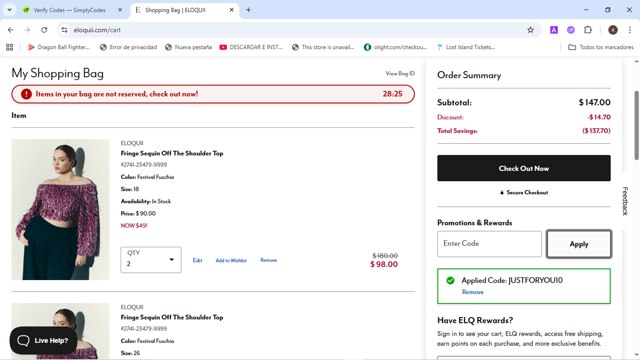The height and width of the screenshot is (360, 640).
Task: Click the NOW $49! sale price text
Action: coord(134,226)
